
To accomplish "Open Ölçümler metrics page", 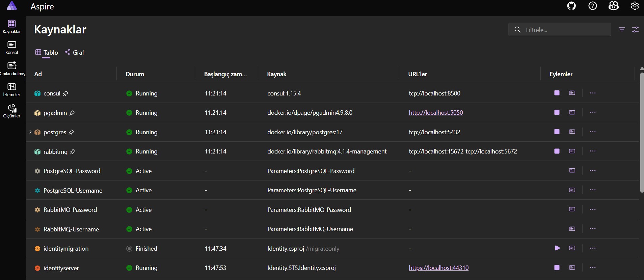I will (12, 111).
